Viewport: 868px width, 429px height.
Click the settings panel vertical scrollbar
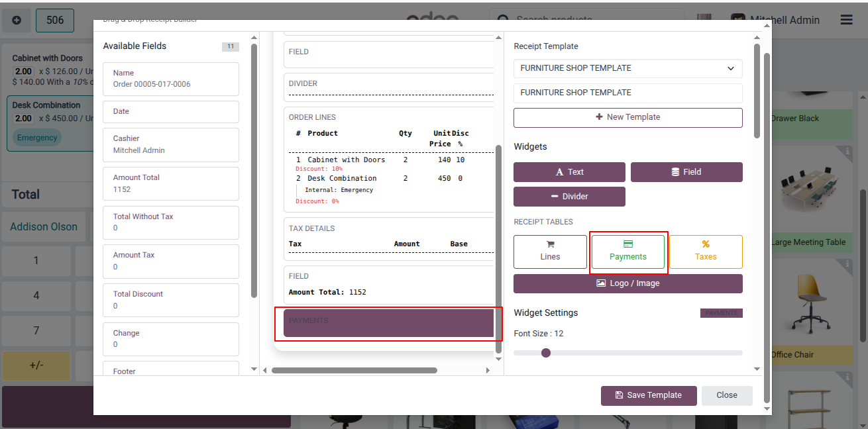(x=757, y=91)
